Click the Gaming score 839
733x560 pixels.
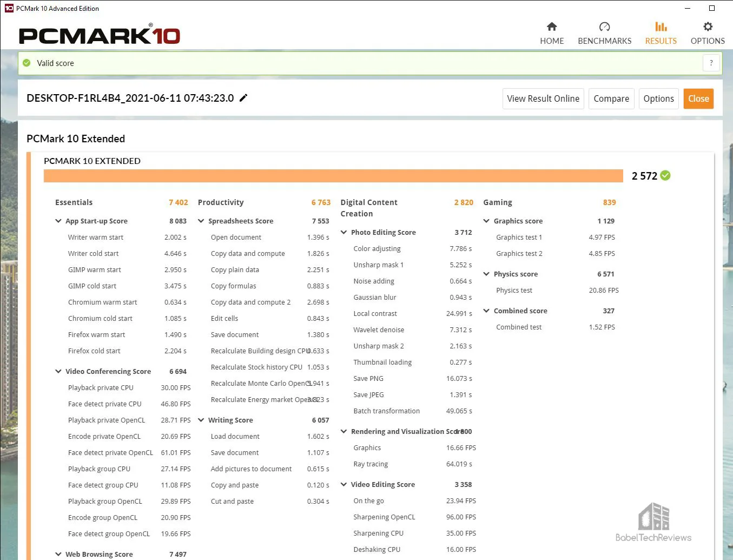pyautogui.click(x=610, y=202)
